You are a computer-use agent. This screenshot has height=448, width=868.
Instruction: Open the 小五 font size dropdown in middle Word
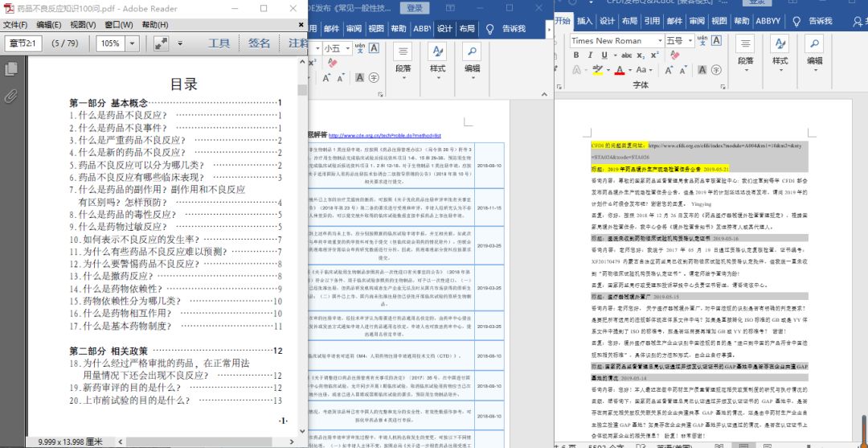[346, 48]
